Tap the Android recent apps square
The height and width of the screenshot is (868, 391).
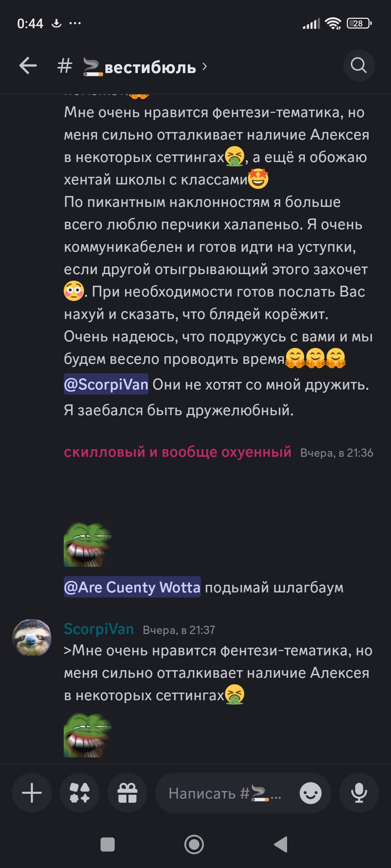[108, 844]
